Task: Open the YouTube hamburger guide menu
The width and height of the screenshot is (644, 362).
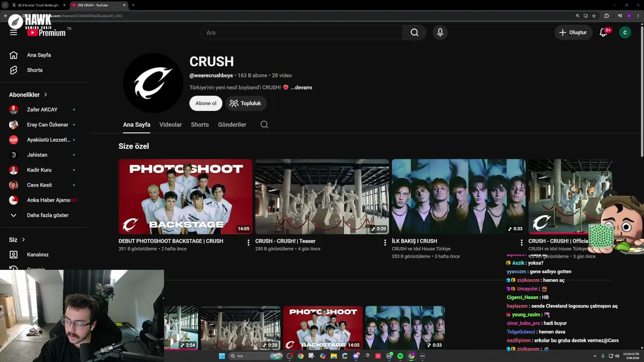Action: coord(14,33)
